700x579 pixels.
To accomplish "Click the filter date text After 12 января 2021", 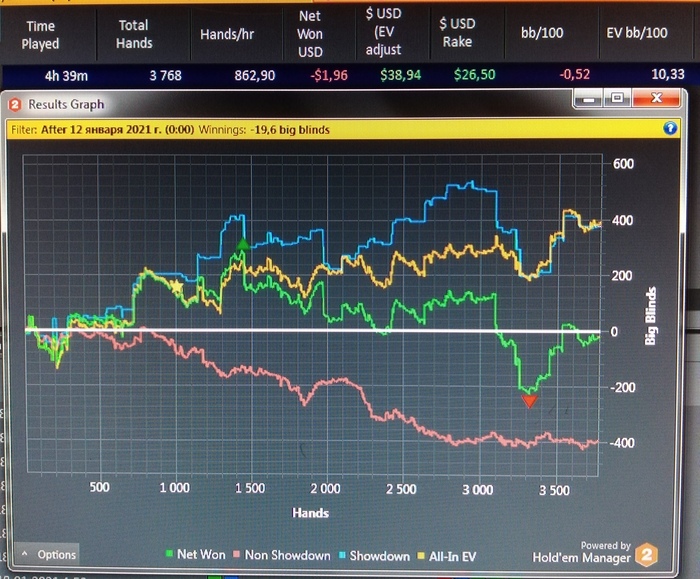I will coord(117,130).
